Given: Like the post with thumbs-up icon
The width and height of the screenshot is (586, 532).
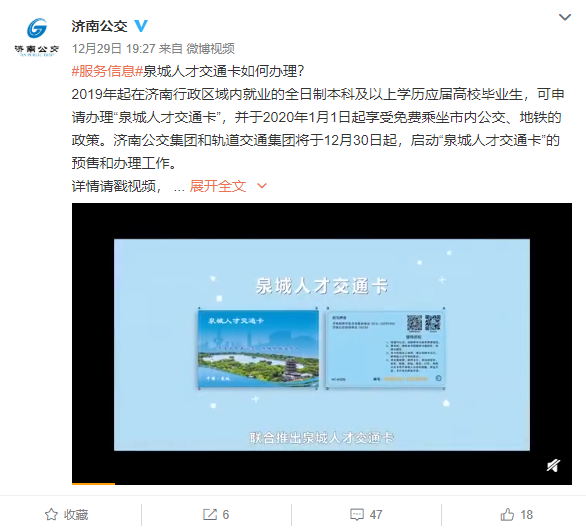Looking at the screenshot, I should pyautogui.click(x=507, y=514).
